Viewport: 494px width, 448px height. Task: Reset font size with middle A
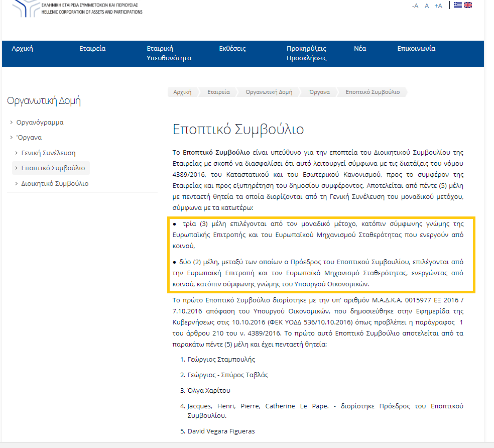point(427,6)
